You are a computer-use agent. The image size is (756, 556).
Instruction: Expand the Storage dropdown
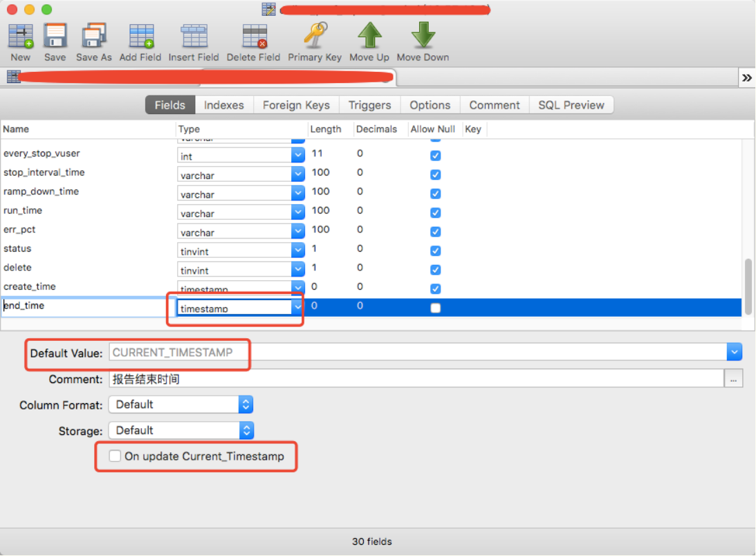tap(246, 431)
